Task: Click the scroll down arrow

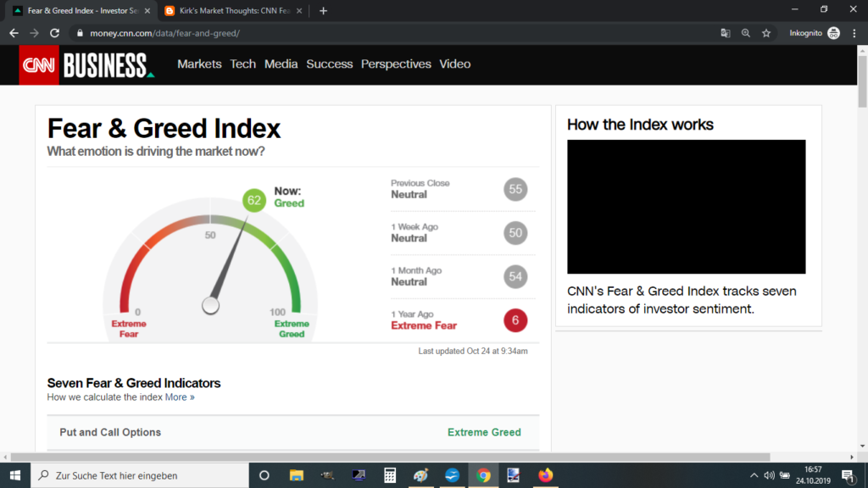Action: coord(862,446)
